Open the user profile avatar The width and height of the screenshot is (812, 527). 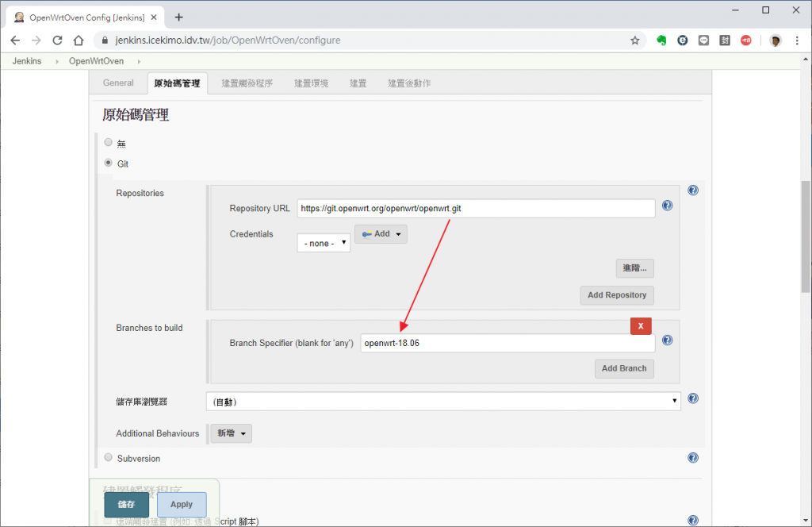[776, 40]
